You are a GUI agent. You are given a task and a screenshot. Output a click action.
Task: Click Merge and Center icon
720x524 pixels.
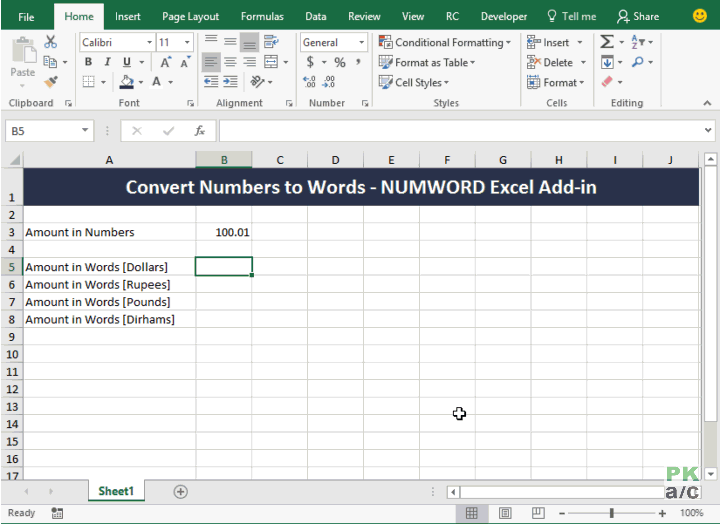(x=271, y=62)
